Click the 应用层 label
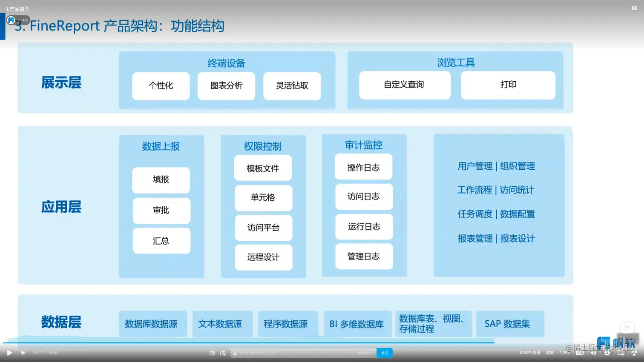644x362 pixels. (61, 207)
